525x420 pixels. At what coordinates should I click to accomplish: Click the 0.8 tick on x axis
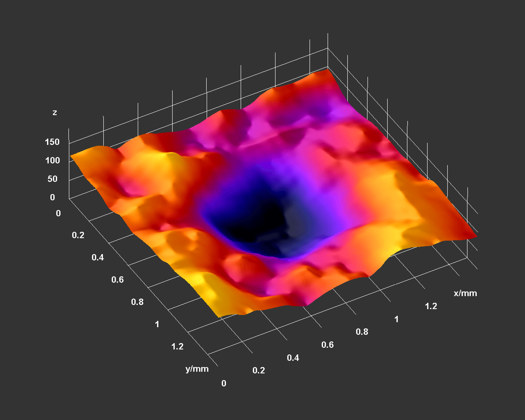(x=362, y=332)
